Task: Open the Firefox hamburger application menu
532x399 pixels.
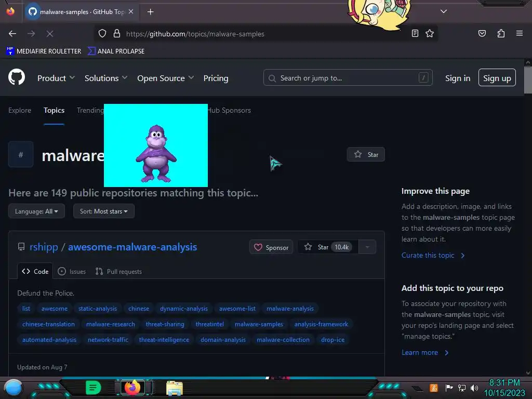Action: (x=520, y=33)
